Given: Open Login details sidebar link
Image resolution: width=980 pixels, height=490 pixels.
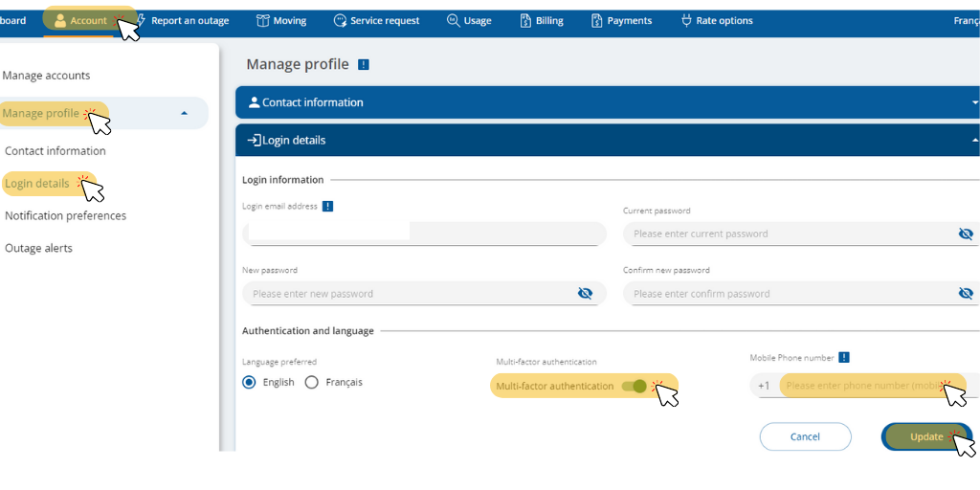Looking at the screenshot, I should click(x=37, y=184).
